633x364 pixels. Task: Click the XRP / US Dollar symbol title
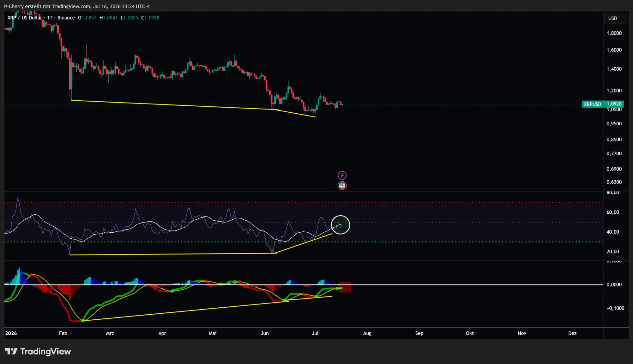tap(24, 18)
